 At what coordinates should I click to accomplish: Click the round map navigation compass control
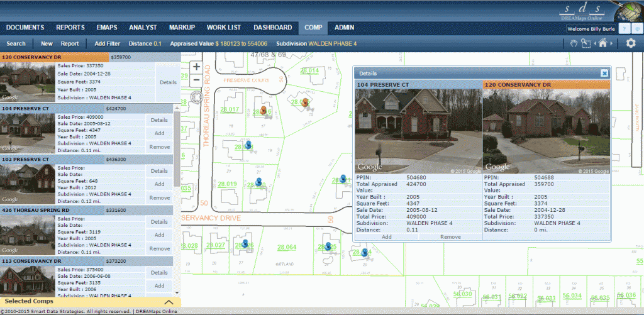[197, 97]
